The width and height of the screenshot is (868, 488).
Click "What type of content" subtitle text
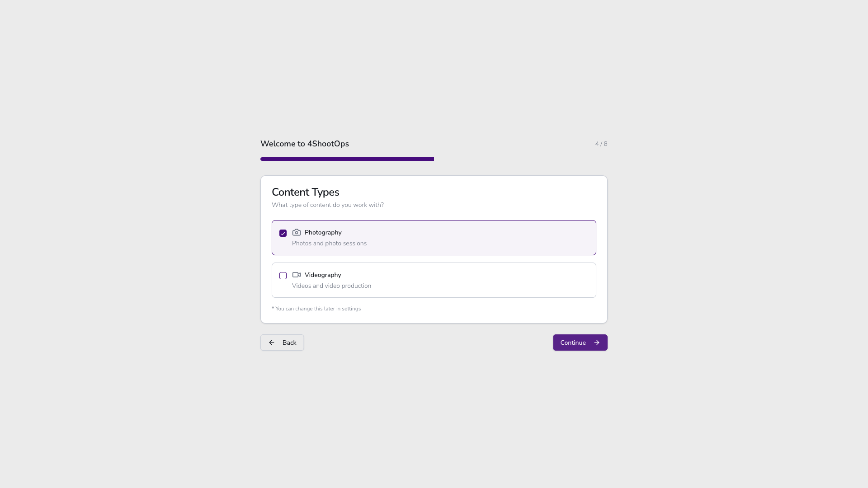(327, 205)
